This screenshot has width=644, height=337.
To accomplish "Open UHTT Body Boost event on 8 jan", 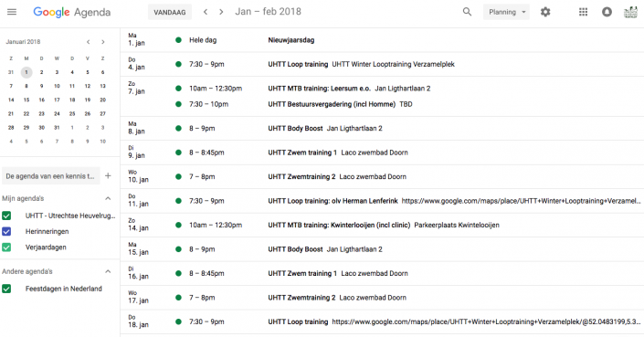I will [295, 129].
